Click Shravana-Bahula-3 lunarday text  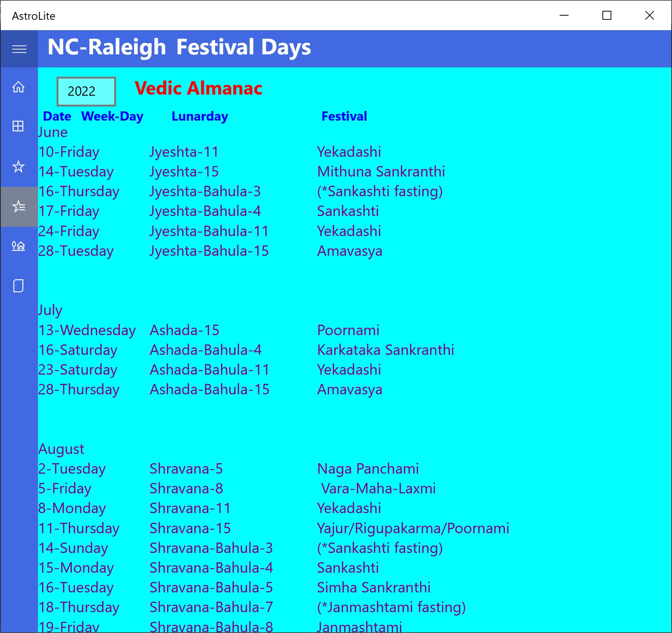coord(211,548)
